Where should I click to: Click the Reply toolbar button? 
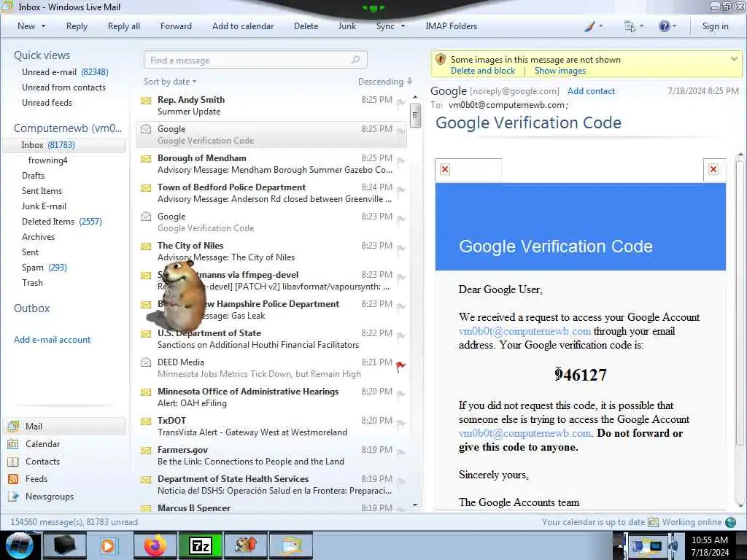(x=77, y=26)
